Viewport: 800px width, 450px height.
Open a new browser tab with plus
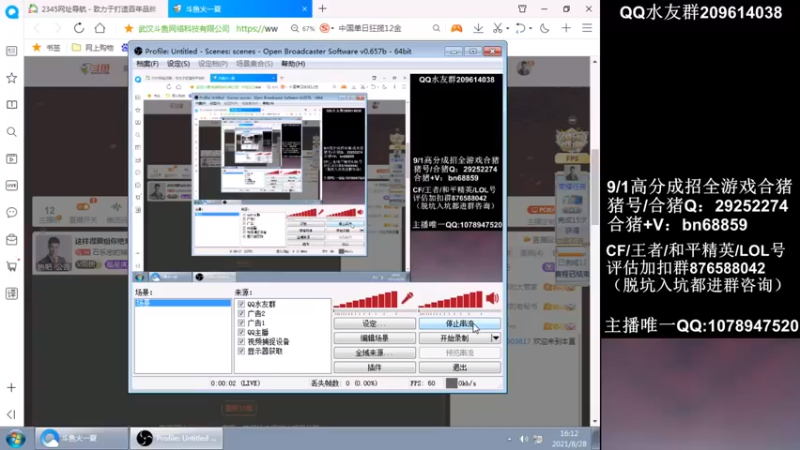pos(322,9)
